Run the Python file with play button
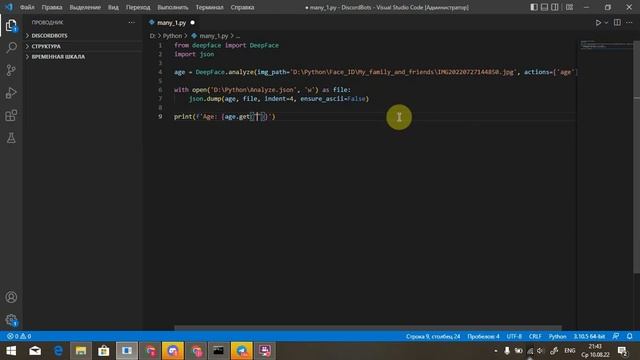Screen dimensions: 640x360 [598, 23]
